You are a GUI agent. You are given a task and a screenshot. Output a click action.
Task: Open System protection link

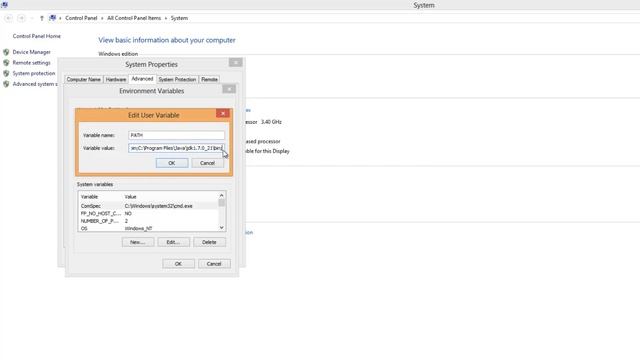coord(34,73)
